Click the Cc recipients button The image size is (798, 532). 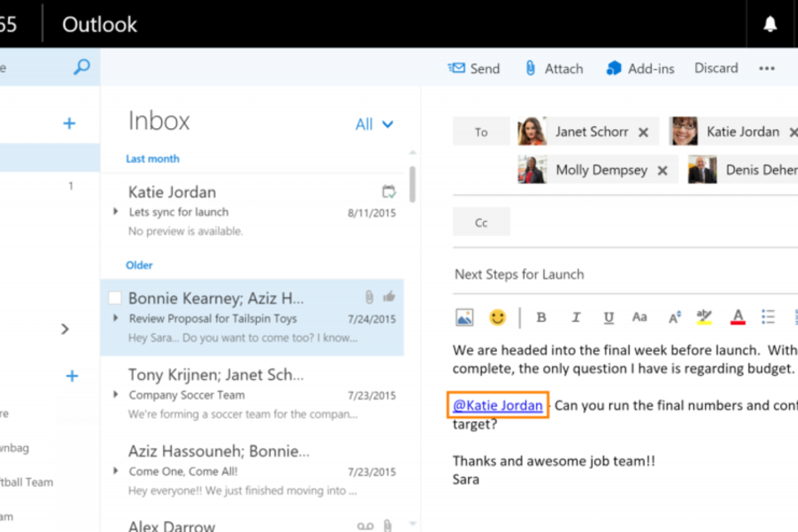point(481,222)
